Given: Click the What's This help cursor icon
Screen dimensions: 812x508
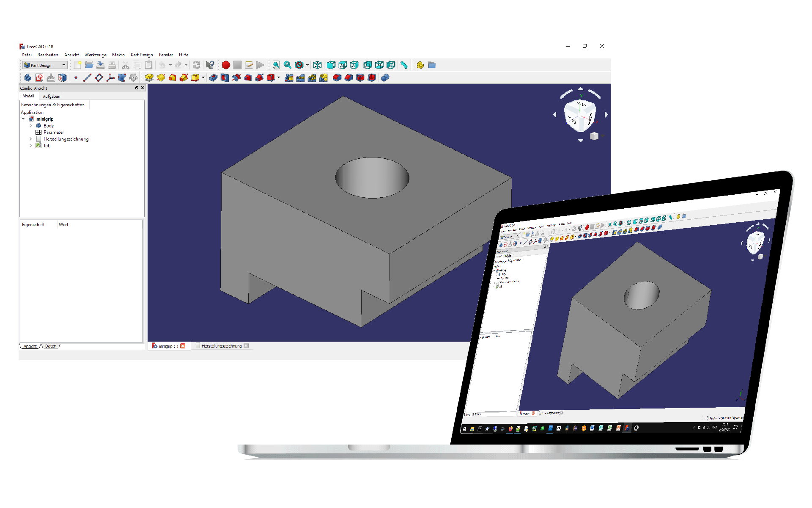Looking at the screenshot, I should tap(210, 65).
